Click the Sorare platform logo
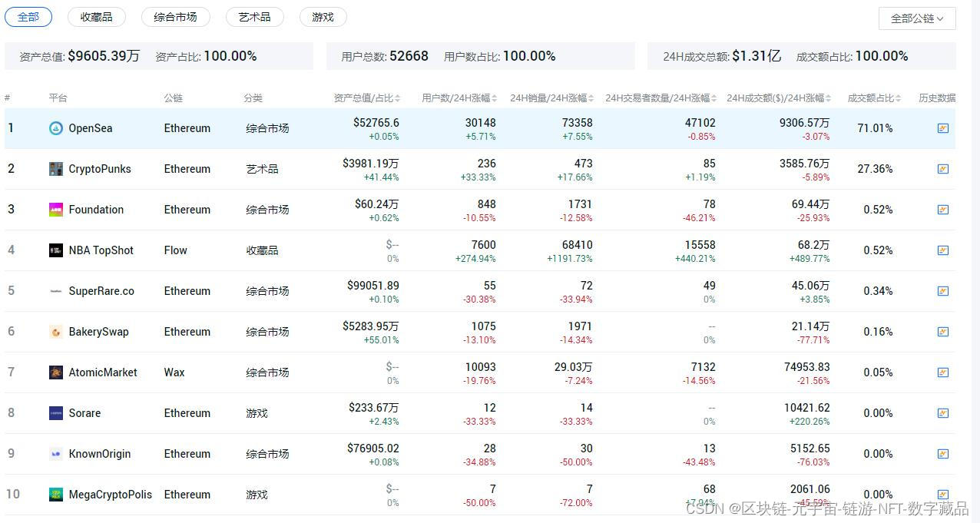The width and height of the screenshot is (980, 523). click(x=56, y=413)
